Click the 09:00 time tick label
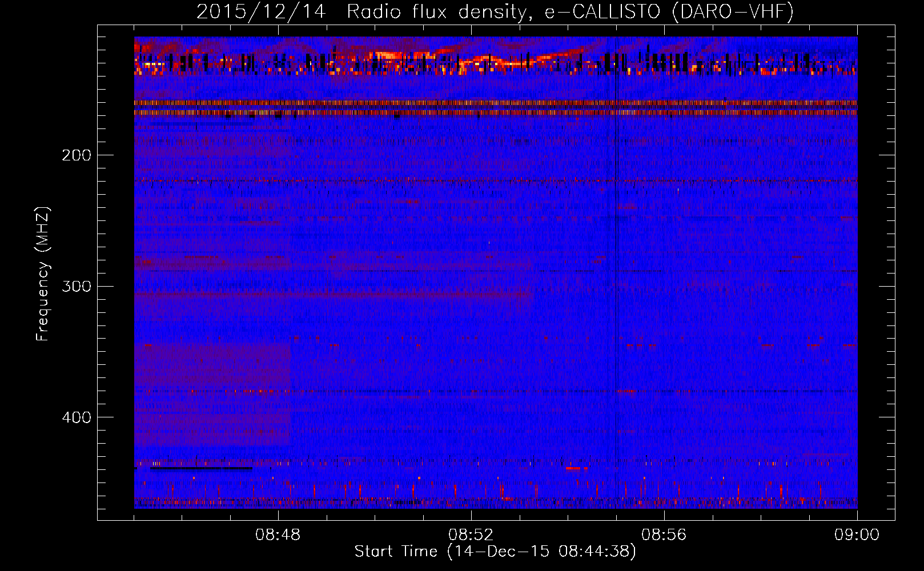924x571 pixels. point(857,535)
